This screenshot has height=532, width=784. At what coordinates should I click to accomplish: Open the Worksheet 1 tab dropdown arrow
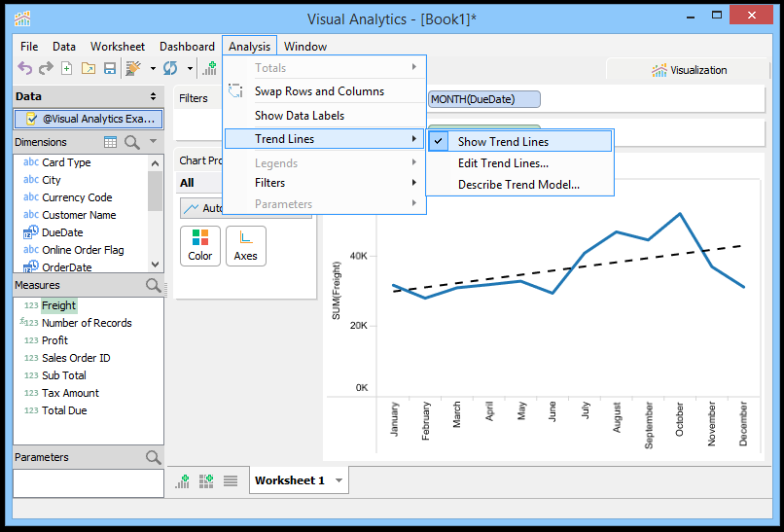(339, 480)
